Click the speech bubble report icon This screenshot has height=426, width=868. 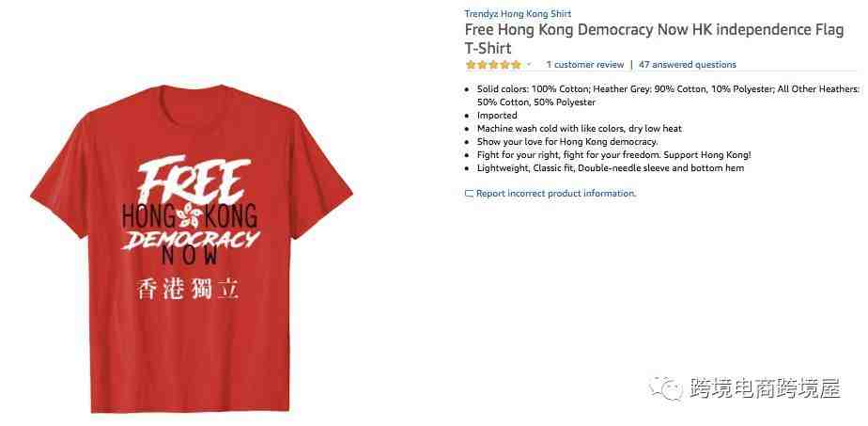point(469,194)
